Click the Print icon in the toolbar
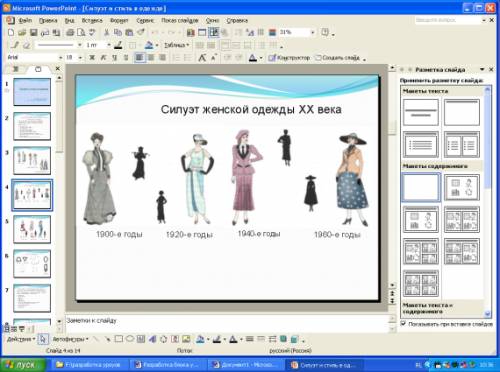Viewport: 500px width, 372px height. click(70, 33)
